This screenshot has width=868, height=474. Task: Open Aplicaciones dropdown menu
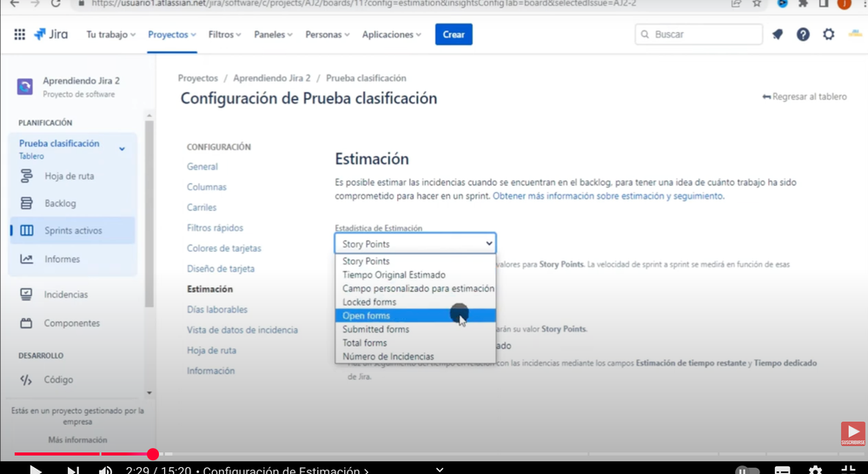392,35
